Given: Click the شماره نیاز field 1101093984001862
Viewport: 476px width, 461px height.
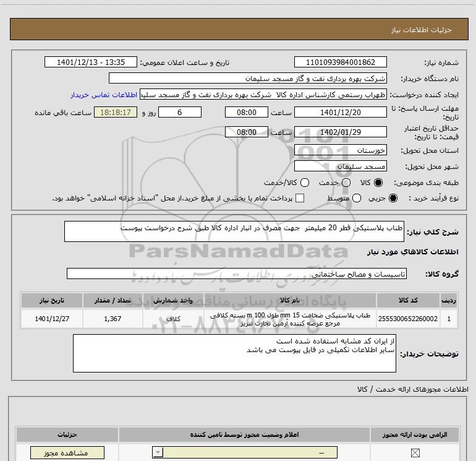Looking at the screenshot, I should (340, 62).
